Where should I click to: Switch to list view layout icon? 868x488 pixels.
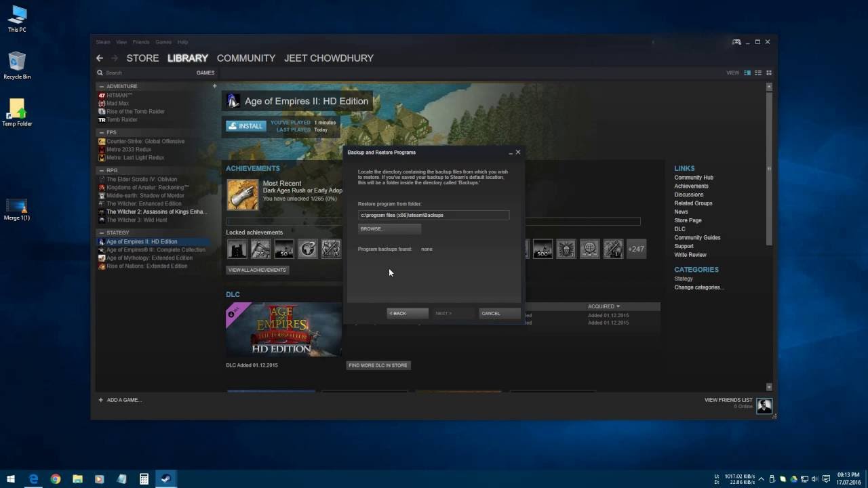click(x=758, y=73)
